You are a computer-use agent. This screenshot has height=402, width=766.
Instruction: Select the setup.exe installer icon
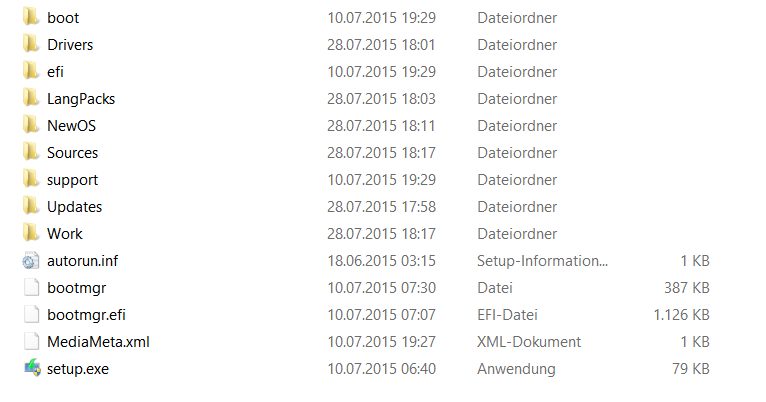[x=32, y=368]
